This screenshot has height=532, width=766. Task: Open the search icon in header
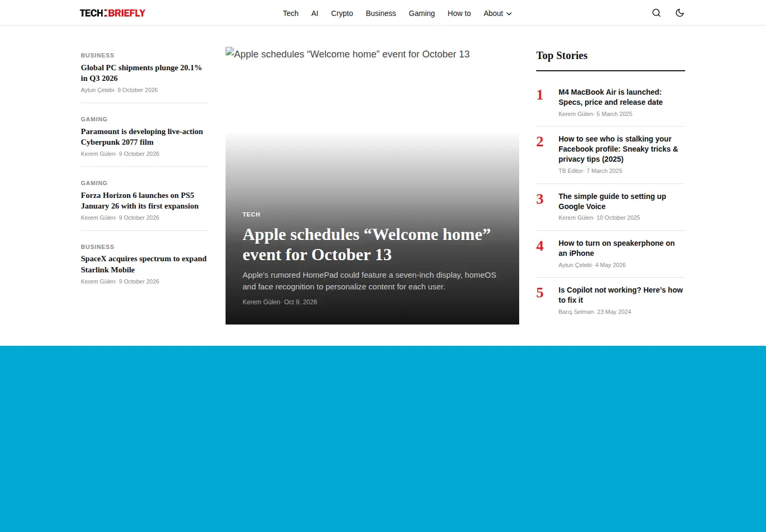pos(656,13)
